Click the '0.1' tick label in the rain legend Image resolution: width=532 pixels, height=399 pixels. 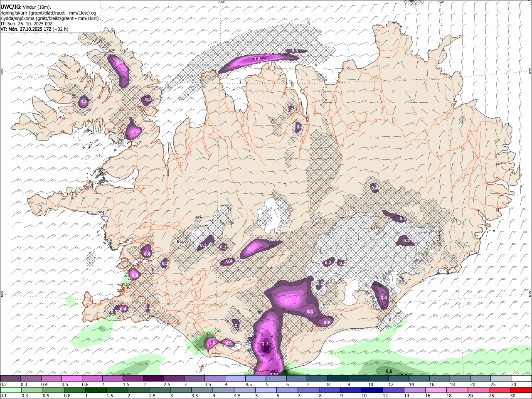3,396
